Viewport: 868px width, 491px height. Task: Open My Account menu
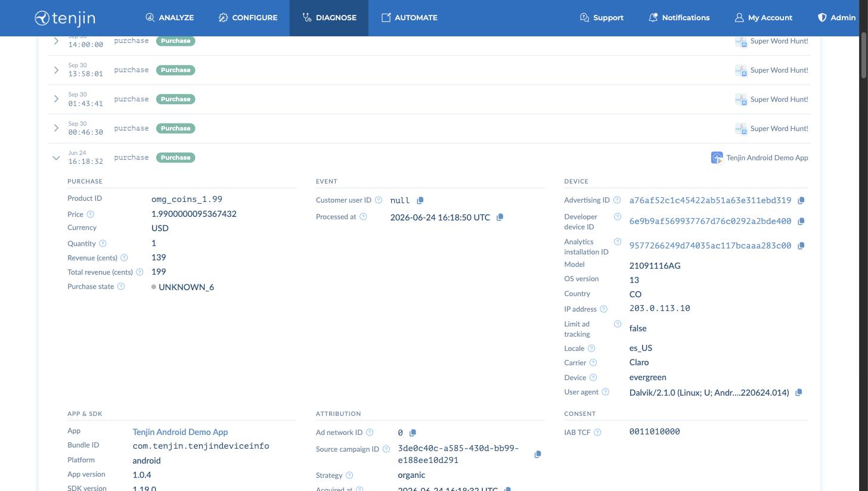coord(764,18)
